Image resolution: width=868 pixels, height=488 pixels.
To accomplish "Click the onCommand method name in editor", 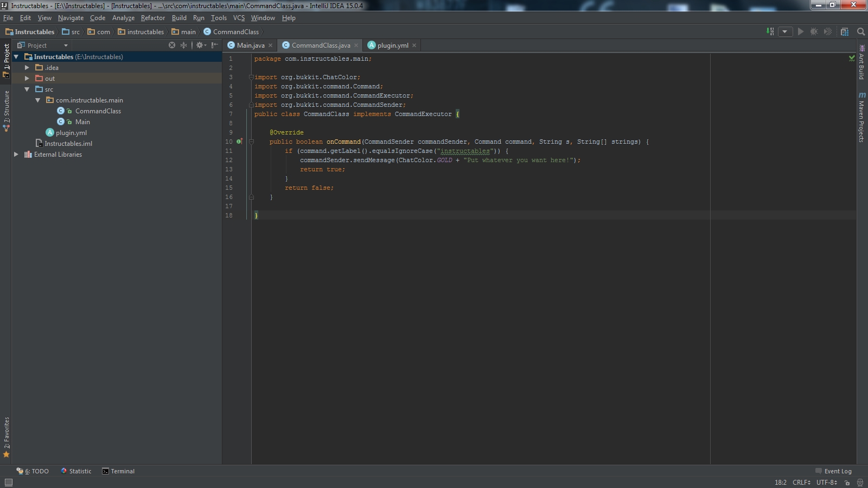I will click(x=343, y=142).
